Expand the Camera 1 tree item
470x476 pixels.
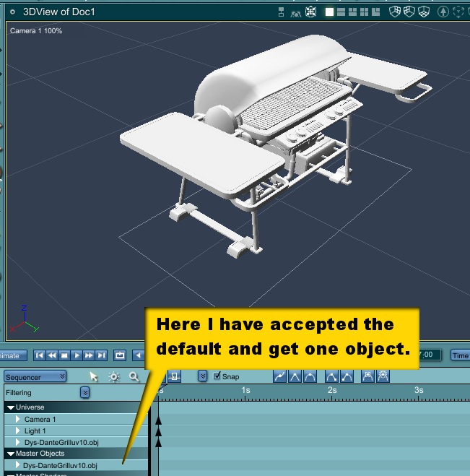(19, 419)
